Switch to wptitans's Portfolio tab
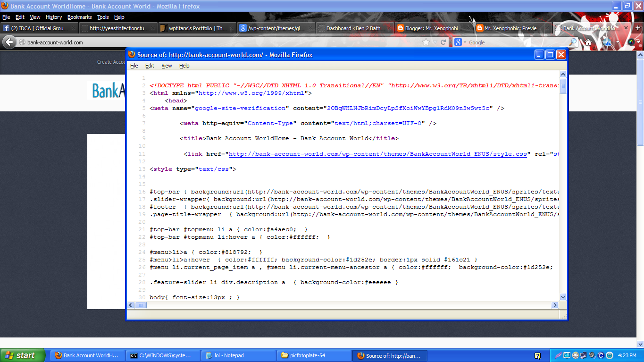Image resolution: width=644 pixels, height=362 pixels. click(x=197, y=28)
